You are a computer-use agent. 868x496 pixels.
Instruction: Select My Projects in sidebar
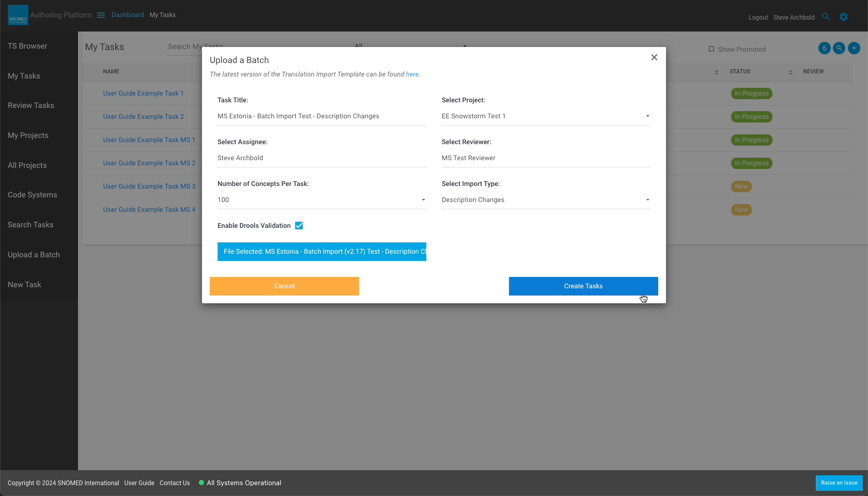click(x=28, y=135)
